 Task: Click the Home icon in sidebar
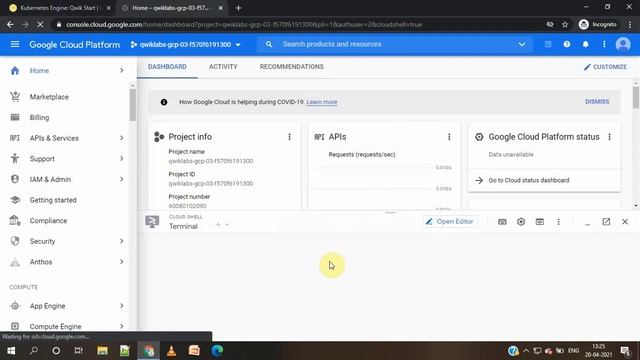click(15, 71)
